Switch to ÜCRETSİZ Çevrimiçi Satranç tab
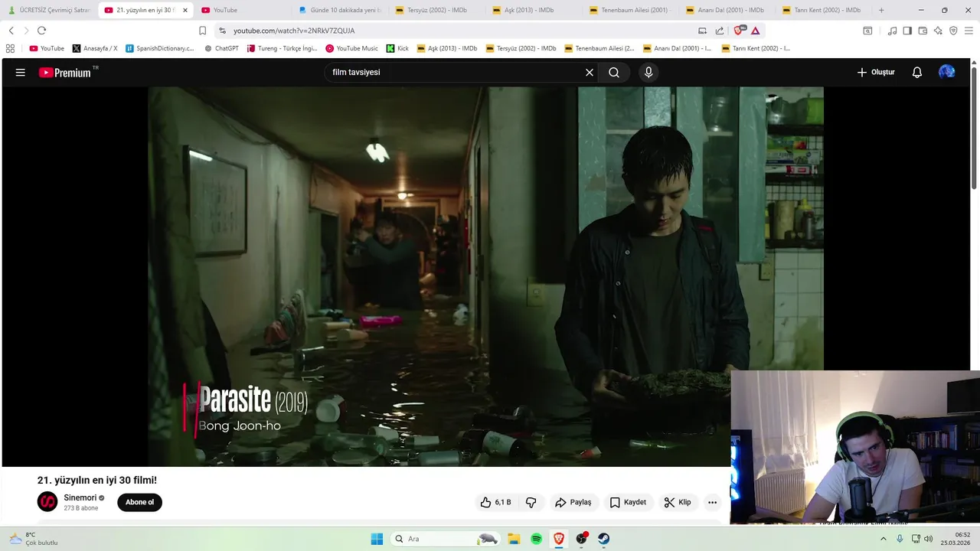Image resolution: width=980 pixels, height=551 pixels. pyautogui.click(x=49, y=10)
